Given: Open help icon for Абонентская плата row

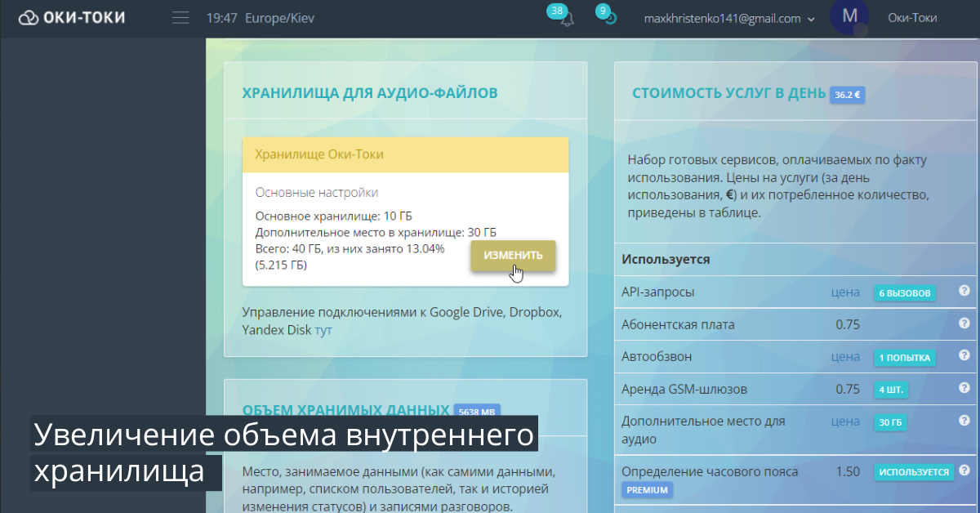Looking at the screenshot, I should click(x=964, y=323).
